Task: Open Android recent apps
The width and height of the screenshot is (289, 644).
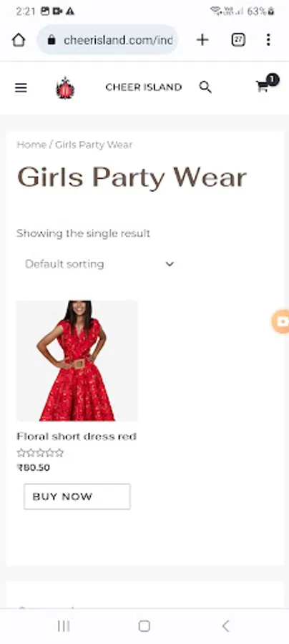Action: [x=64, y=626]
